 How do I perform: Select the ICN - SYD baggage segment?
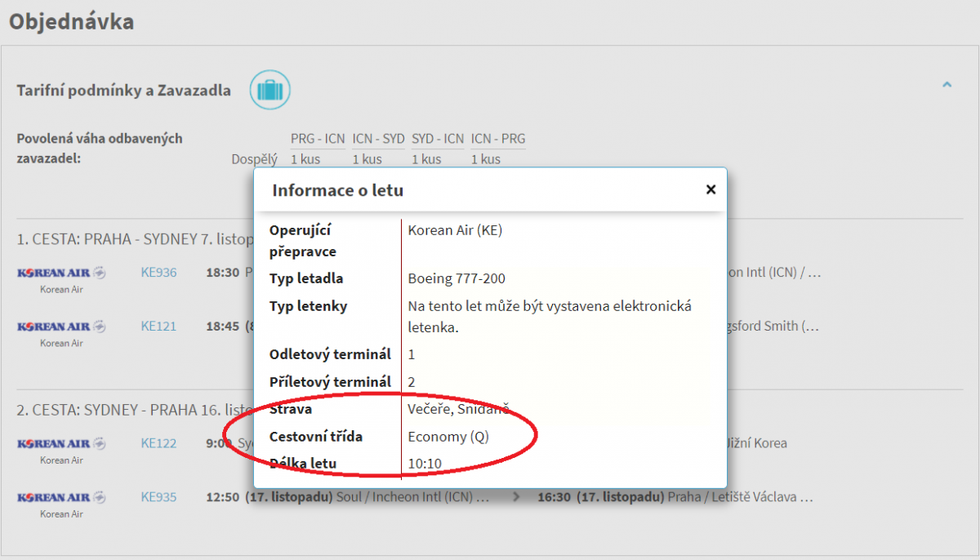pyautogui.click(x=378, y=139)
